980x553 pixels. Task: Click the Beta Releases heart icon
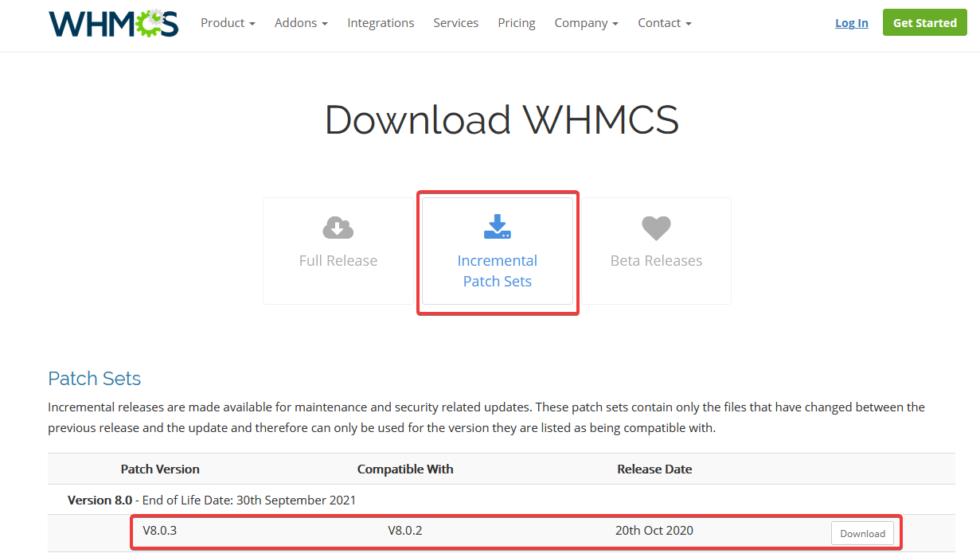(x=656, y=228)
